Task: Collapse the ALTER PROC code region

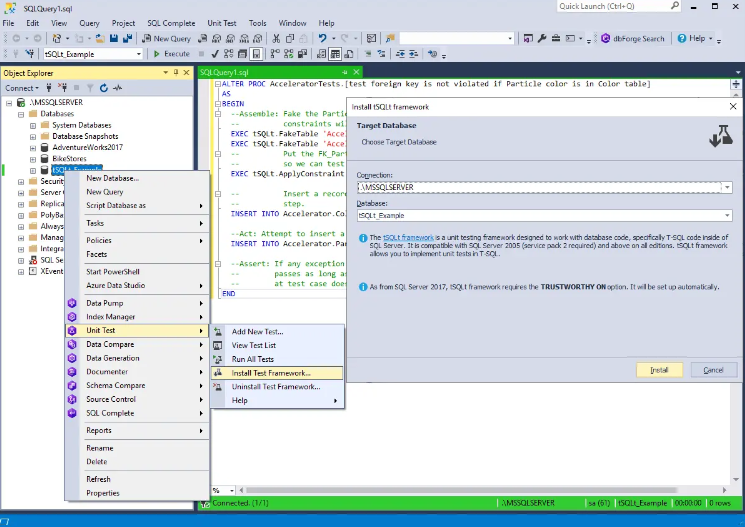Action: click(x=218, y=84)
